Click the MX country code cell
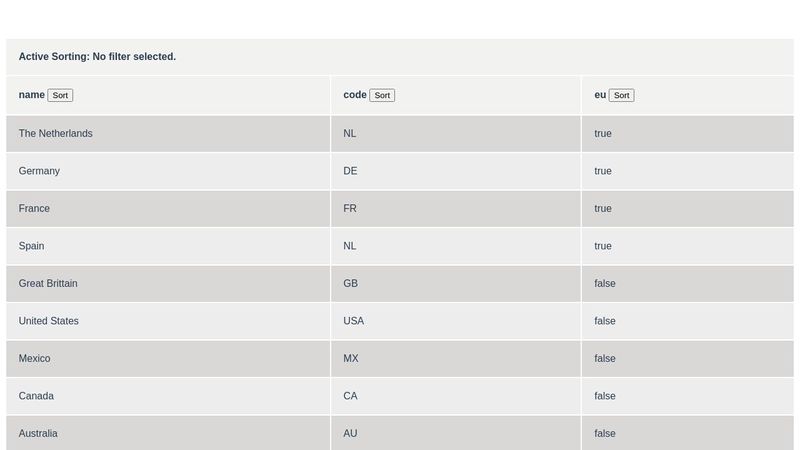 pos(350,359)
